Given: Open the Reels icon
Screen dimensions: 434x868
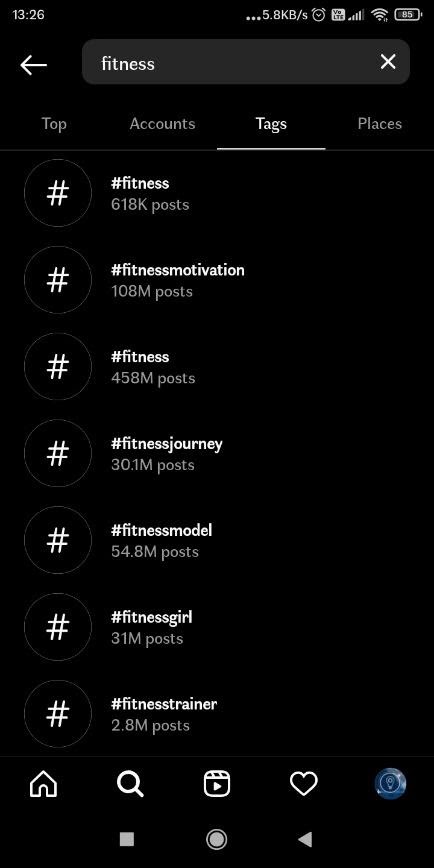Looking at the screenshot, I should point(216,784).
